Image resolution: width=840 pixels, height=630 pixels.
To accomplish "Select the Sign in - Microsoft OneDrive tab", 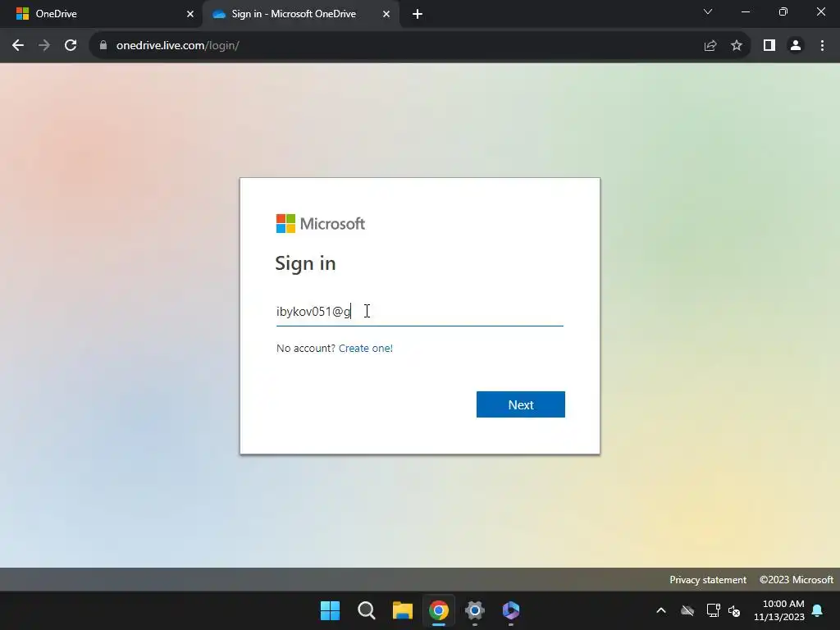I will [x=301, y=14].
